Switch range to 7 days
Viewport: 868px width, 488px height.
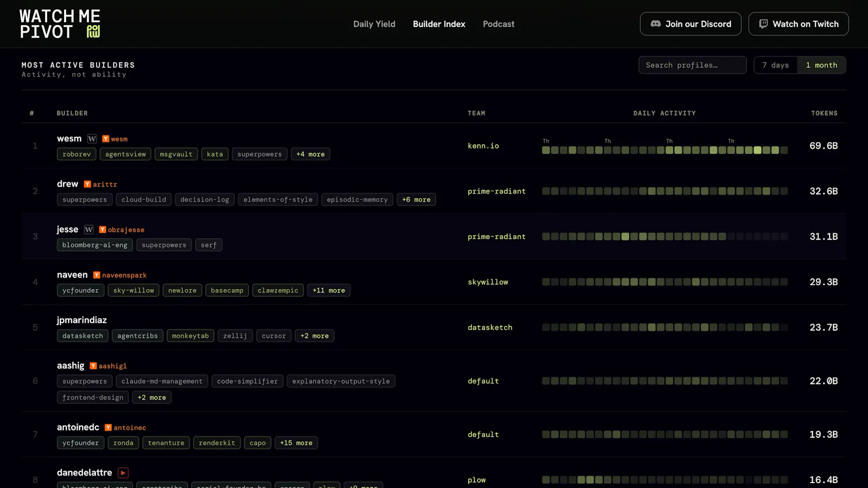point(776,65)
